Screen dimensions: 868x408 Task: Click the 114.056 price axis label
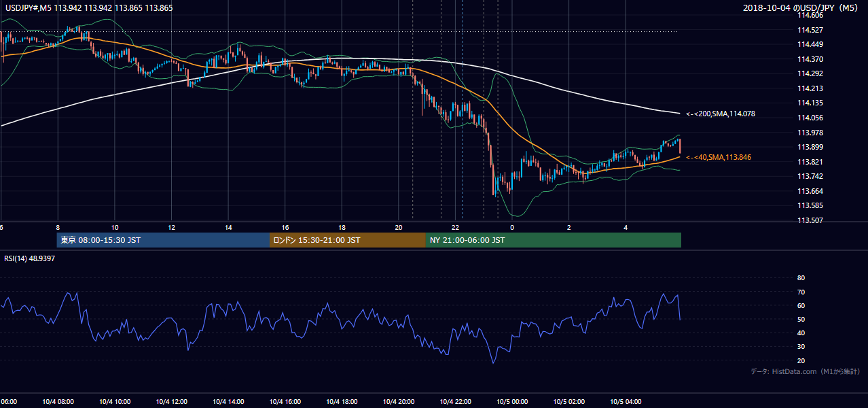click(x=810, y=118)
